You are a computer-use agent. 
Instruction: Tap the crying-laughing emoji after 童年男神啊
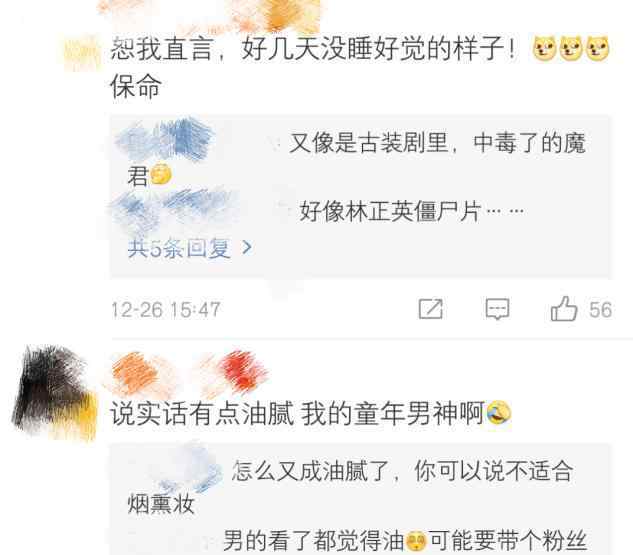(499, 413)
